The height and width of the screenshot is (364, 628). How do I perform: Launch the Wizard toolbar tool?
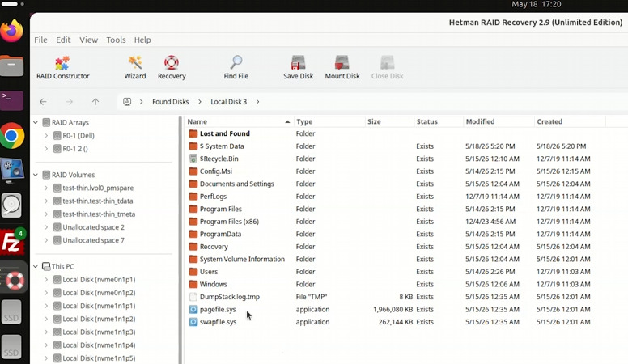point(135,67)
